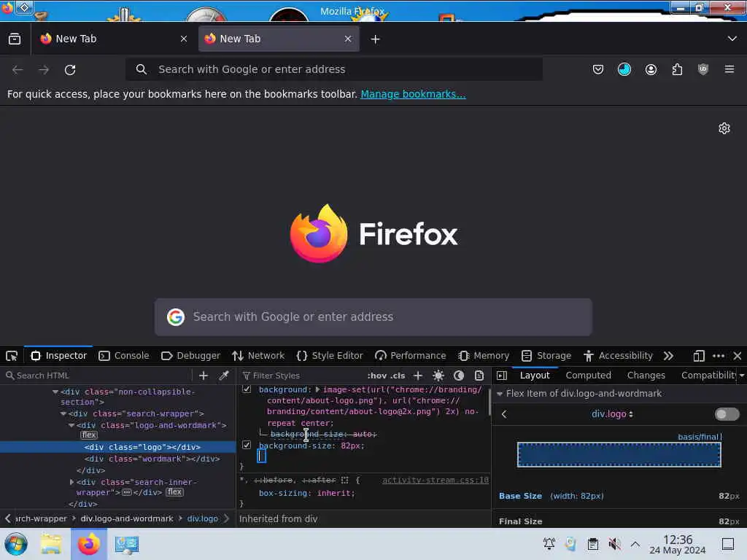Select the Changes sidebar tab
This screenshot has width=747, height=560.
(646, 376)
